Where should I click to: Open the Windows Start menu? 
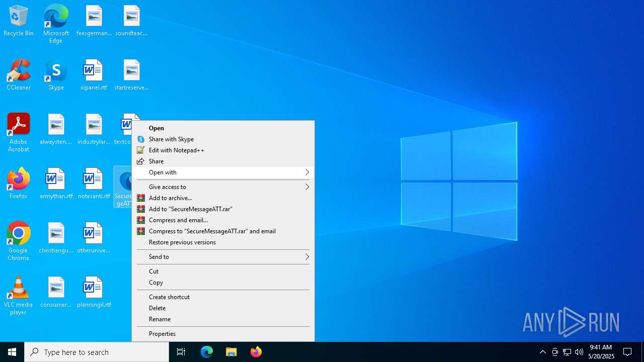(x=12, y=352)
